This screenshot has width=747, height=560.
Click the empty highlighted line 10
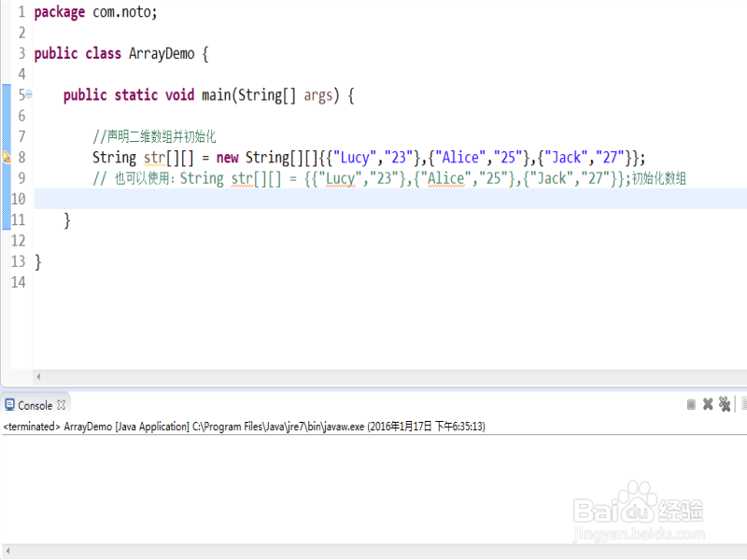click(390, 199)
